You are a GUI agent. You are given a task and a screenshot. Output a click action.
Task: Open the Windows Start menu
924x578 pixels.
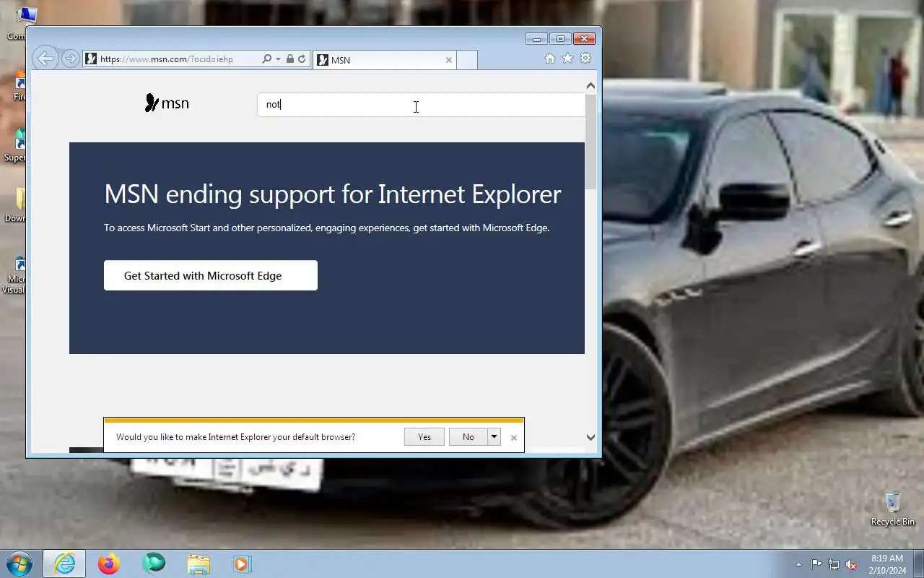coord(18,564)
